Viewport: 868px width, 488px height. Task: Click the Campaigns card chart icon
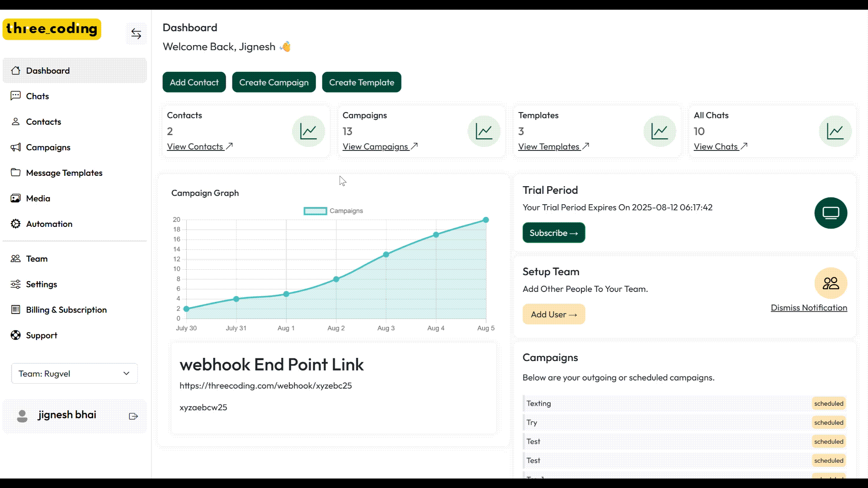click(484, 131)
